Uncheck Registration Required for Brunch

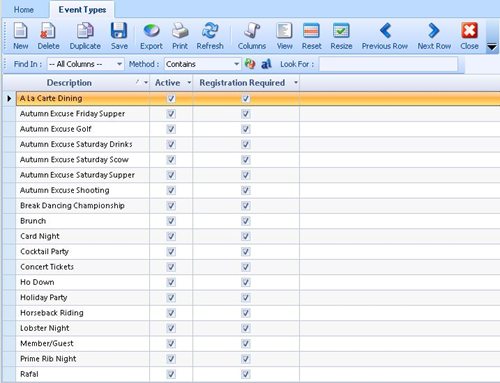[246, 221]
